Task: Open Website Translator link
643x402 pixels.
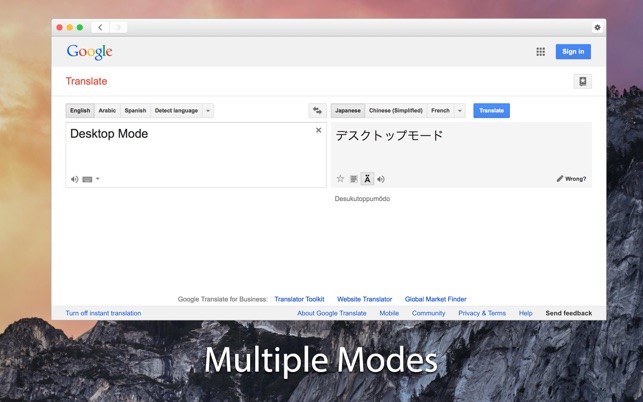Action: tap(365, 299)
